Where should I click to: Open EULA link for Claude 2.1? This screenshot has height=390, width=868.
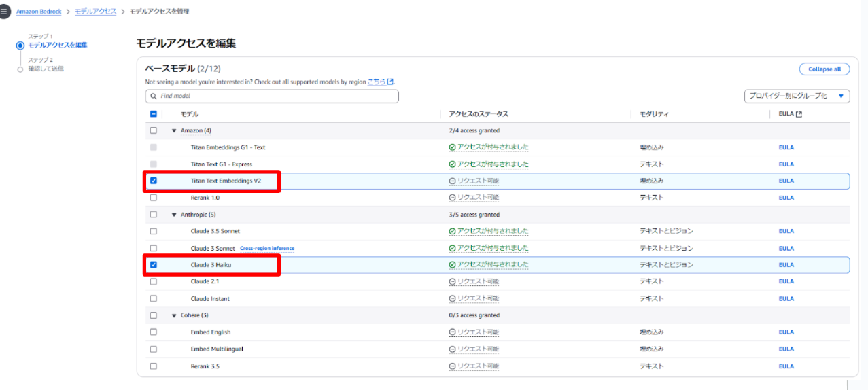pos(786,281)
